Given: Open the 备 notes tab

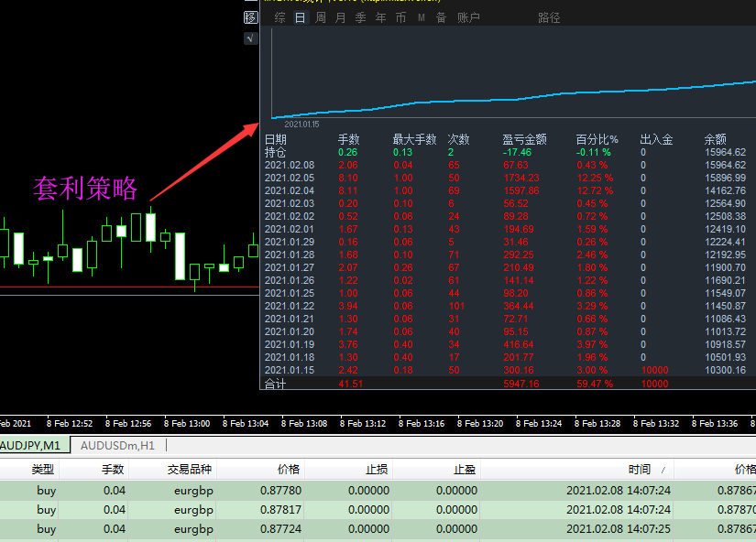Looking at the screenshot, I should point(441,17).
